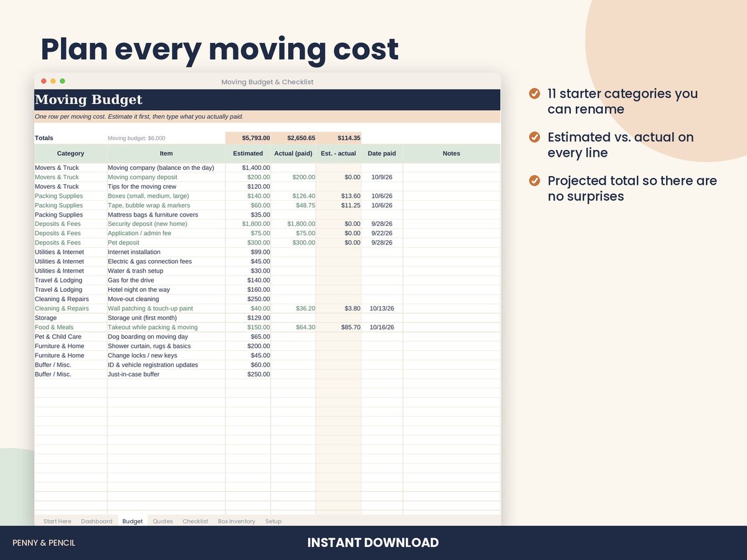Select the Estimated column header
Screen dimensions: 747x560
248,154
